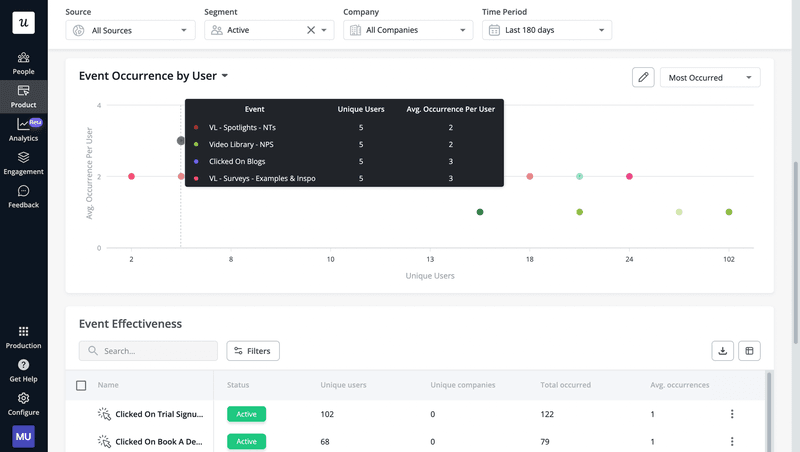Click VL - Surveys - Examples & Inspo row

click(x=344, y=178)
